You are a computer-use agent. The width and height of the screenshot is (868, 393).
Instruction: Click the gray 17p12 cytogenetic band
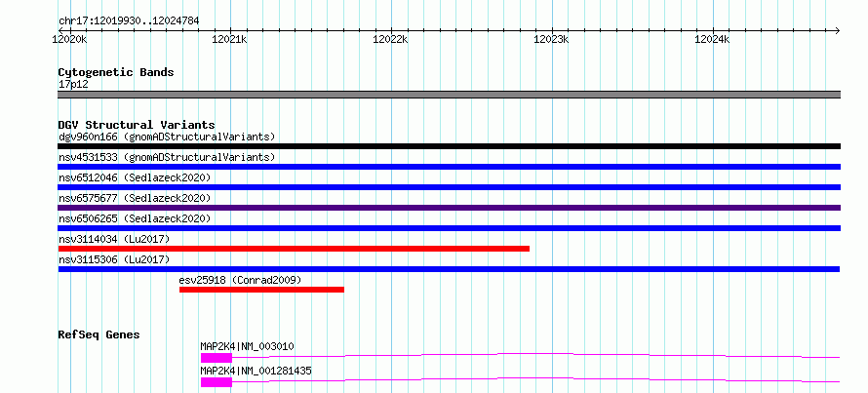(x=449, y=95)
